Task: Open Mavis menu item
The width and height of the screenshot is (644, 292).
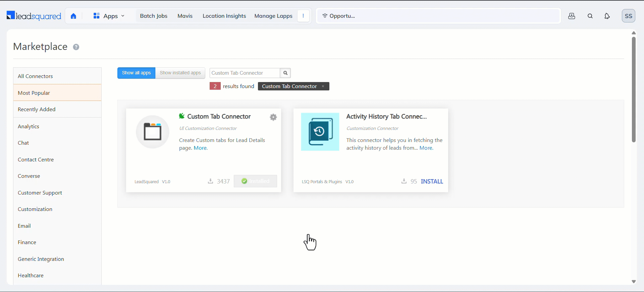Action: point(185,16)
